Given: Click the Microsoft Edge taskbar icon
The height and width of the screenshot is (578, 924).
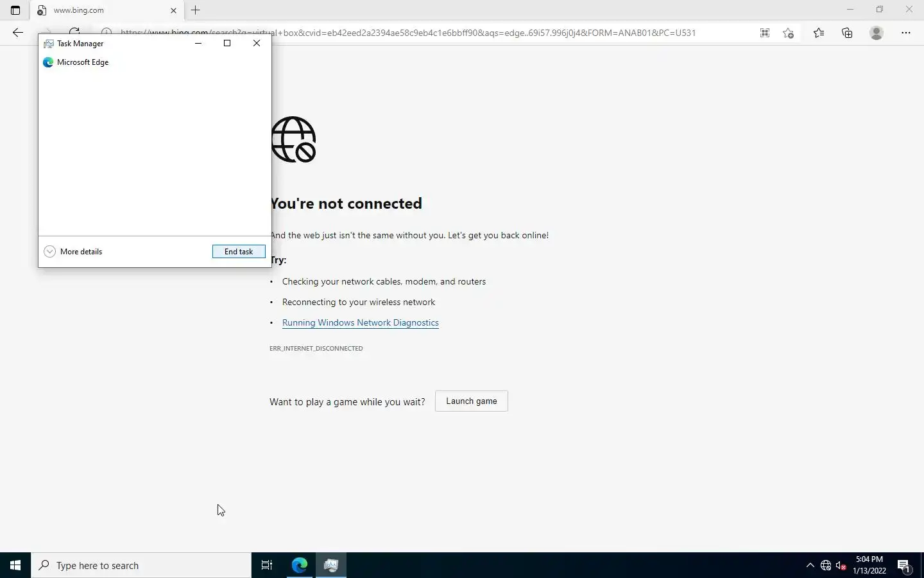Looking at the screenshot, I should click(300, 565).
